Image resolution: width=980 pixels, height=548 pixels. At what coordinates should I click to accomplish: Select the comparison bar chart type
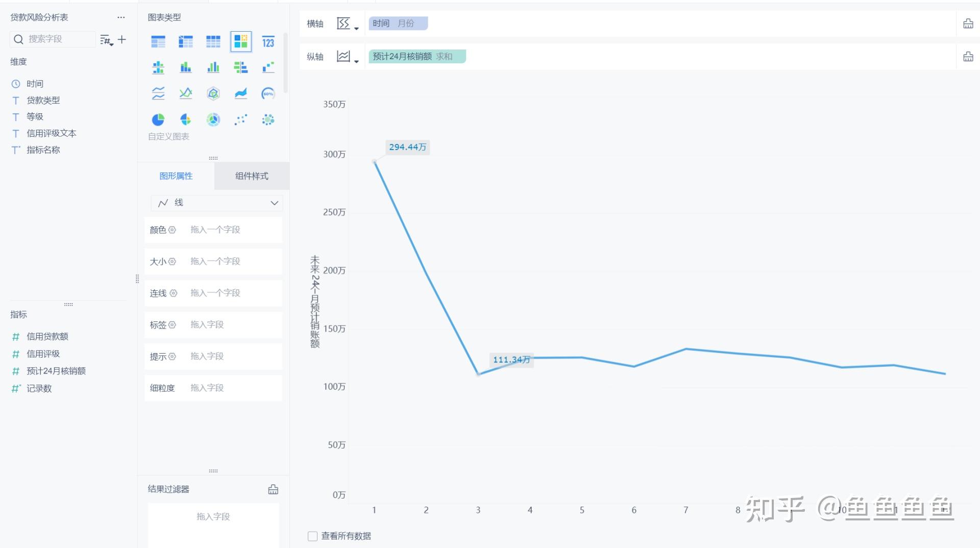click(x=241, y=67)
